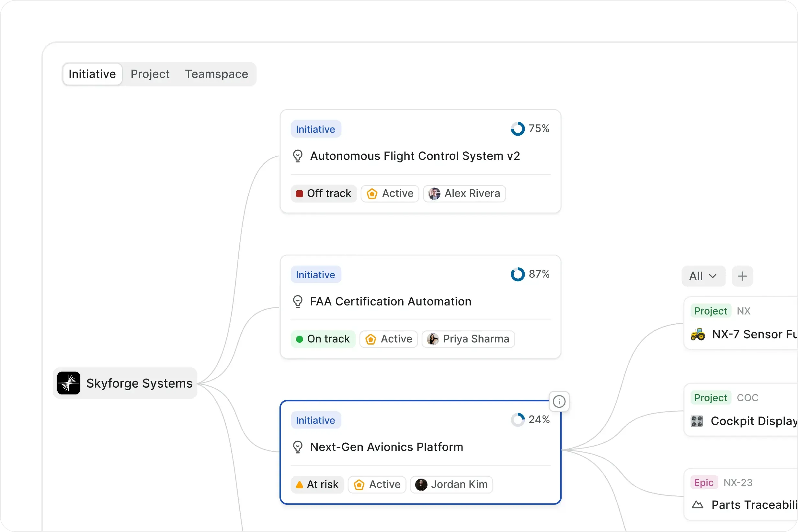Click the lightbulb icon beside FAA Certification Automation
Image resolution: width=798 pixels, height=532 pixels.
[298, 301]
